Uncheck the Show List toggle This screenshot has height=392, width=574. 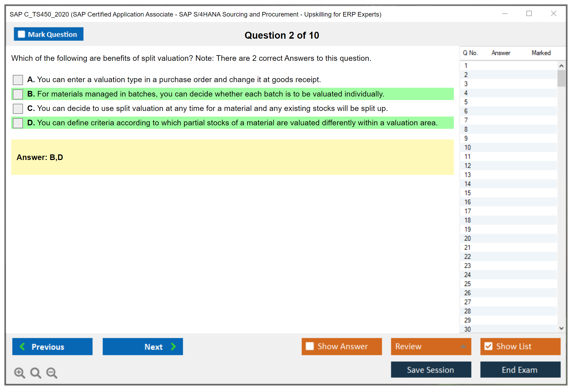coord(488,346)
